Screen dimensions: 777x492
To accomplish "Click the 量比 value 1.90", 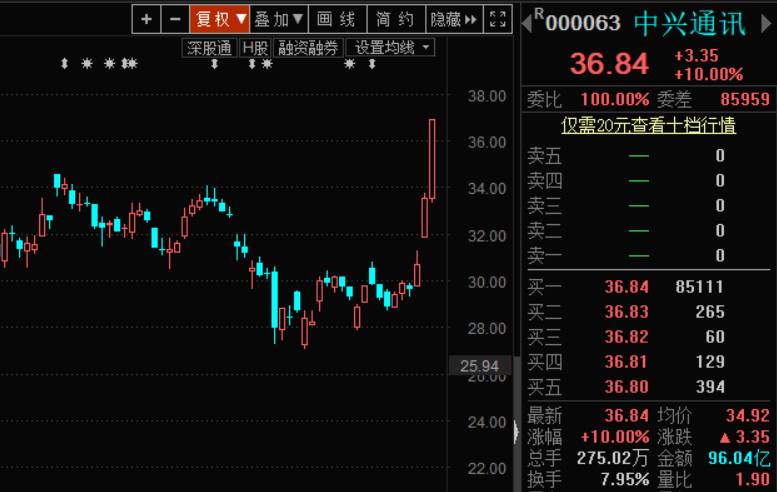I will (753, 480).
